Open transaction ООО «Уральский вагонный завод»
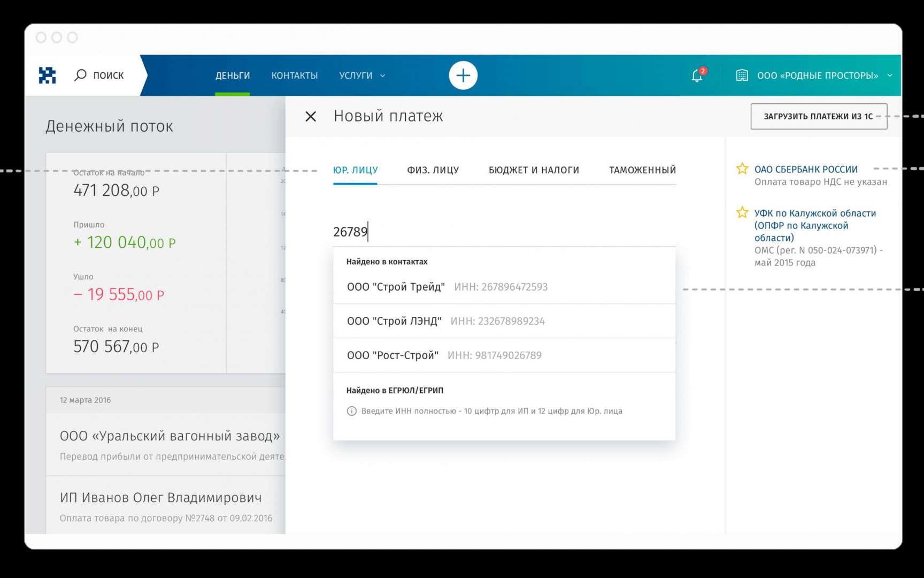Image resolution: width=924 pixels, height=578 pixels. (170, 436)
